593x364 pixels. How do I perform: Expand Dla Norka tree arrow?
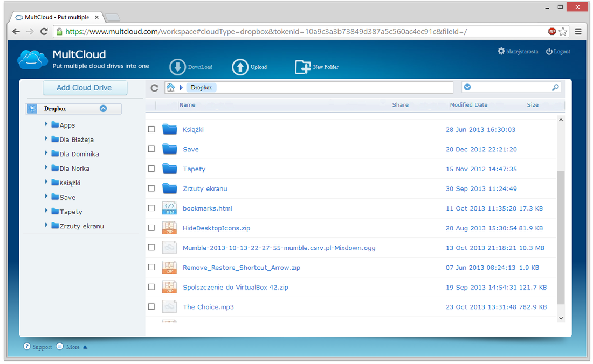[46, 167]
